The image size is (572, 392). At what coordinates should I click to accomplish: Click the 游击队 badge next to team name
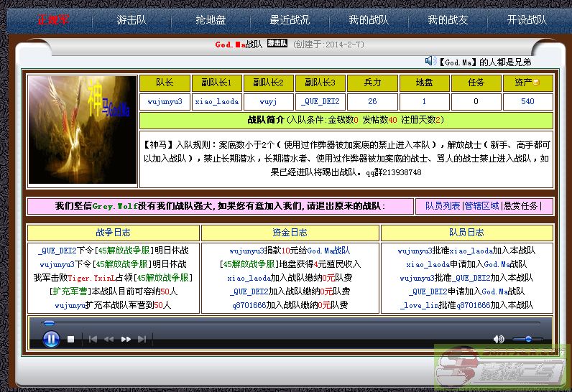(277, 44)
